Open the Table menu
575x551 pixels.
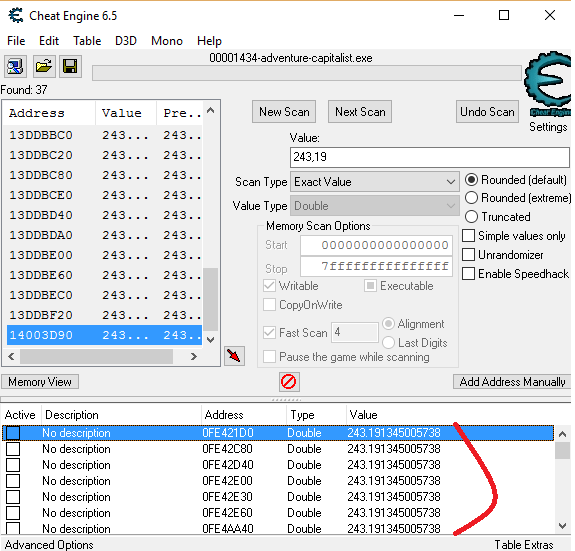87,41
